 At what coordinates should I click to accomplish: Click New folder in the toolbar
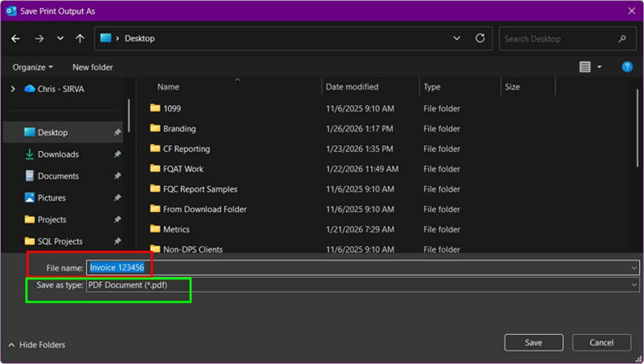coord(93,67)
